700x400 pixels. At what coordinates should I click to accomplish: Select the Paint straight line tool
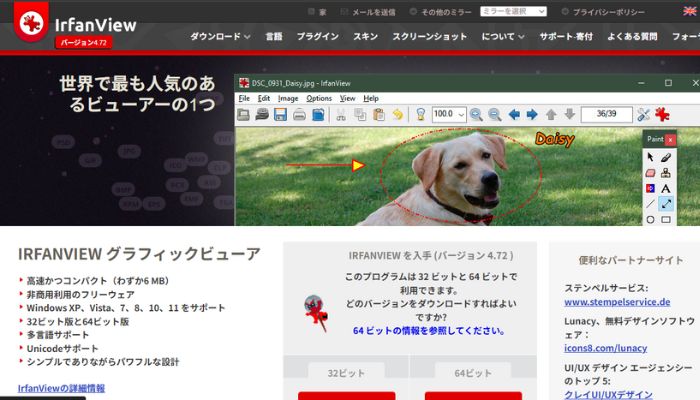(650, 204)
